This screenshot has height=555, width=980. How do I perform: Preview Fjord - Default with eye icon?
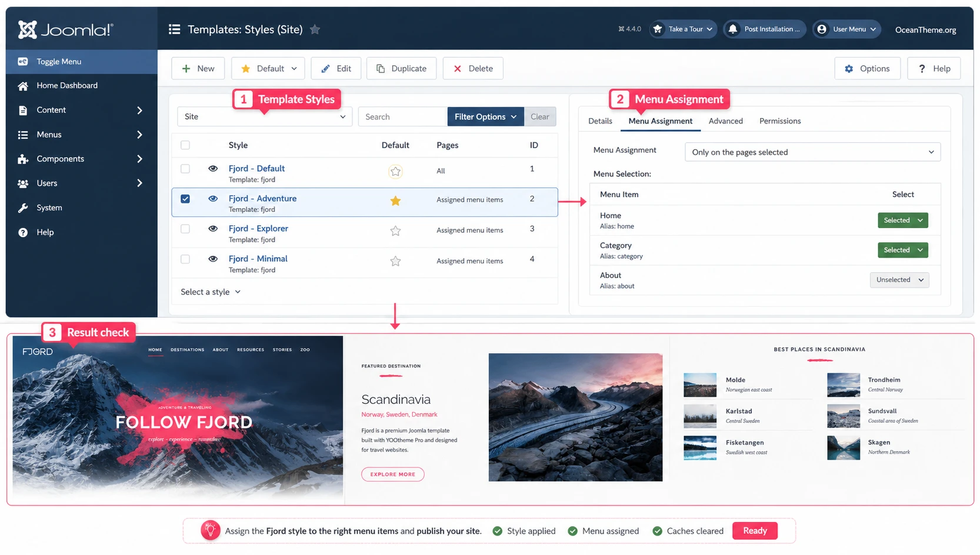(x=213, y=169)
